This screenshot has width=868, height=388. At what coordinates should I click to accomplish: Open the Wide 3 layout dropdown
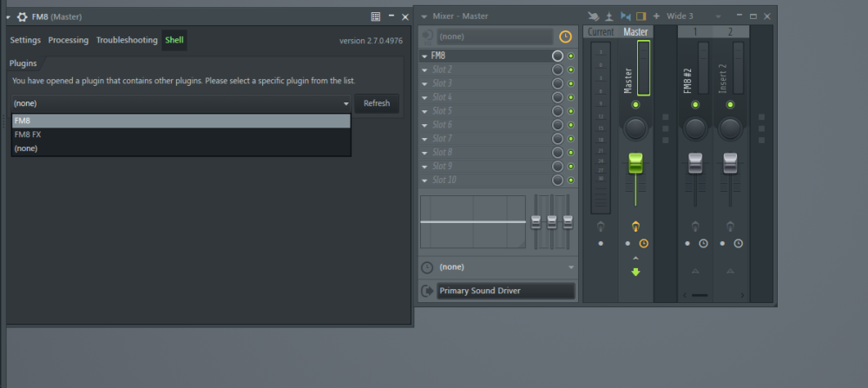[x=694, y=16]
